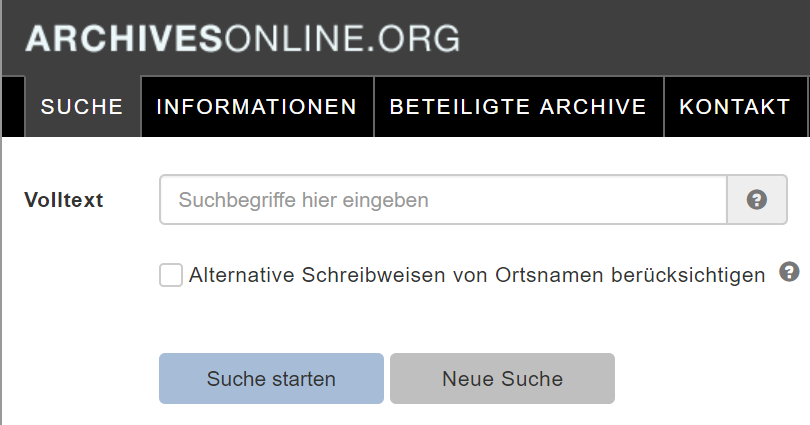
Task: Switch to the SUCHE tab
Action: click(81, 106)
